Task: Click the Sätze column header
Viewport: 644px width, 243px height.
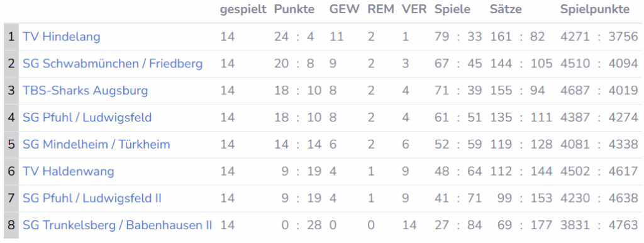Action: [506, 10]
